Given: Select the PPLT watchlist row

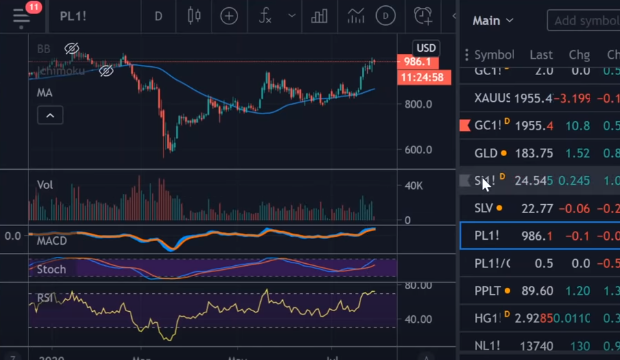Looking at the screenshot, I should pos(540,291).
